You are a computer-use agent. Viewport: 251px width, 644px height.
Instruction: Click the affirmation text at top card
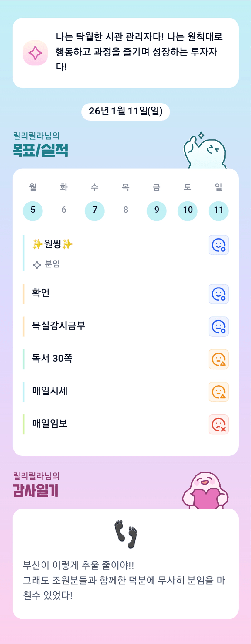click(x=139, y=52)
